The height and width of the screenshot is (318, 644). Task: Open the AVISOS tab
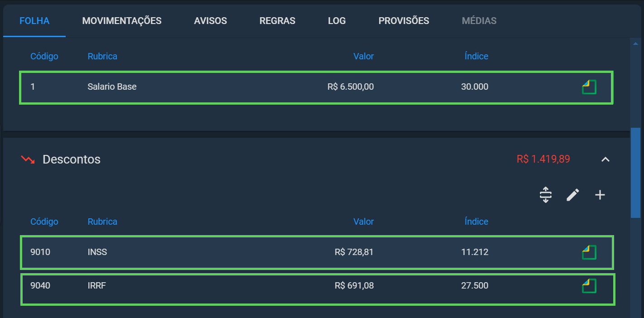coord(211,21)
